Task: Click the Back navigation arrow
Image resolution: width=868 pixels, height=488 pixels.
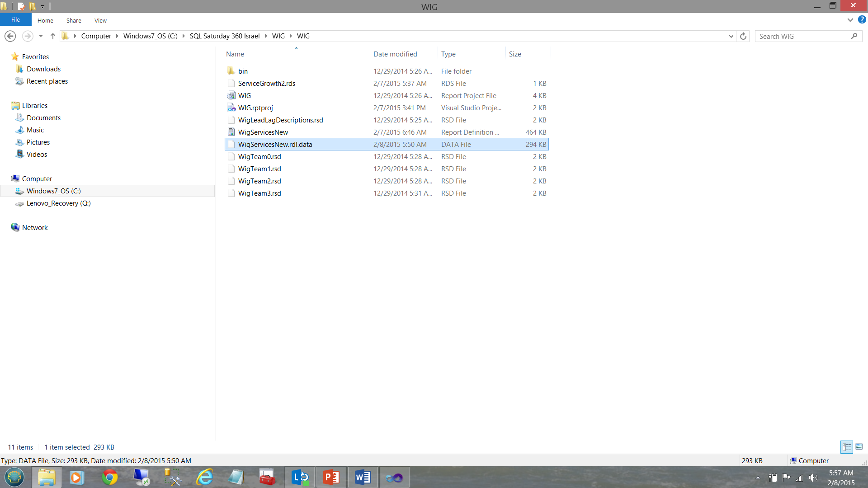Action: 10,36
